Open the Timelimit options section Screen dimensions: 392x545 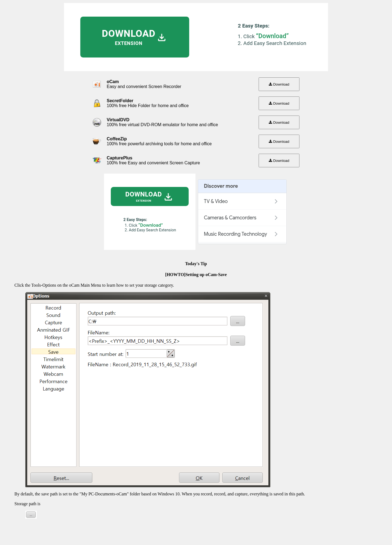coord(53,359)
